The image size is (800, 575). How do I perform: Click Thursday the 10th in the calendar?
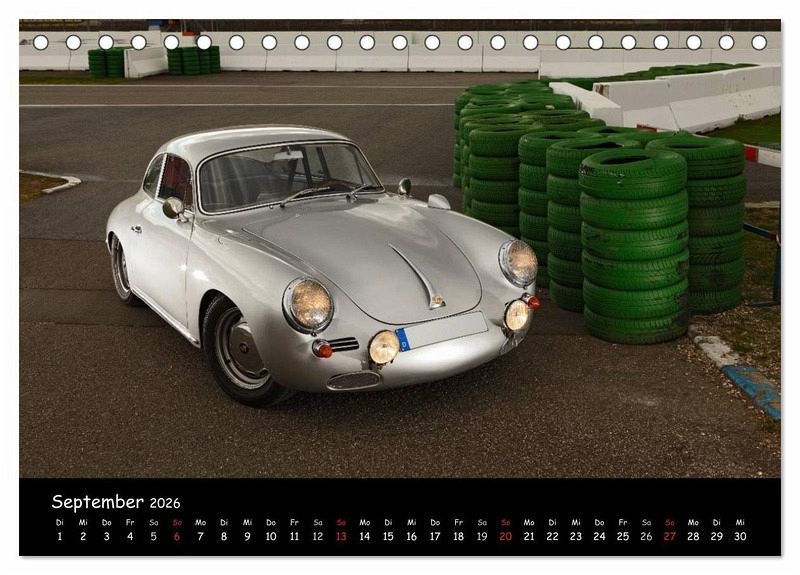(270, 536)
